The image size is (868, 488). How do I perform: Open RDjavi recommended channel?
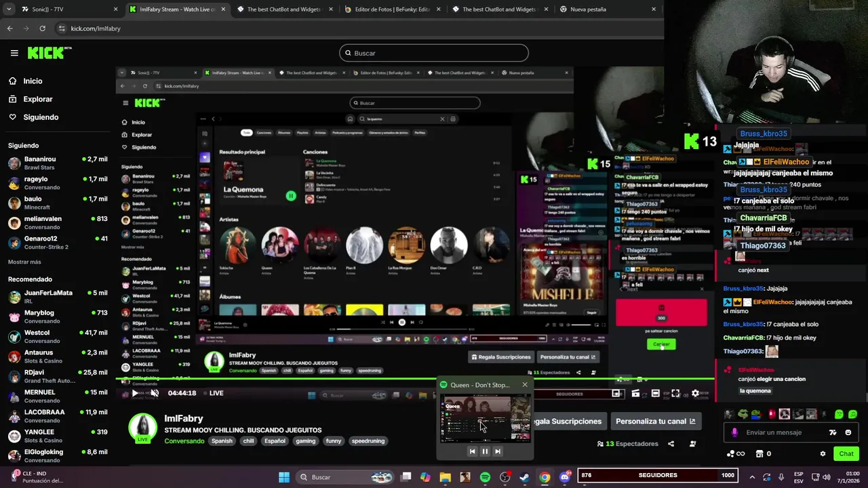click(x=58, y=376)
